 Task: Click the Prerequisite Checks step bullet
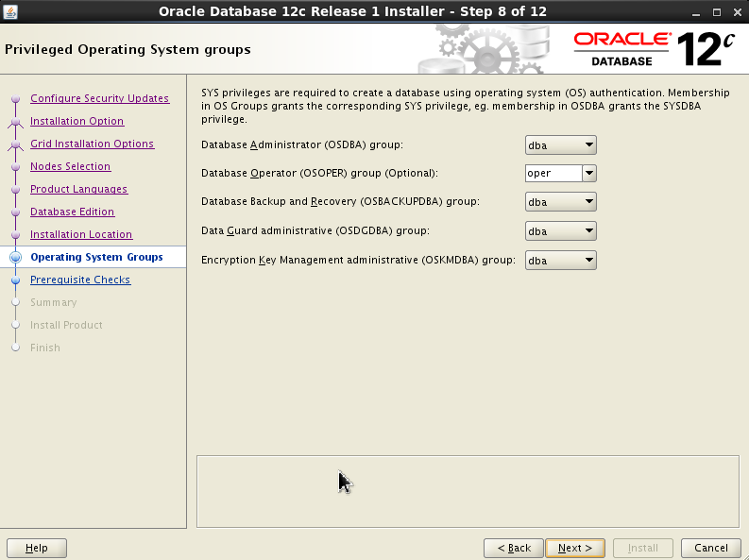[x=15, y=280]
